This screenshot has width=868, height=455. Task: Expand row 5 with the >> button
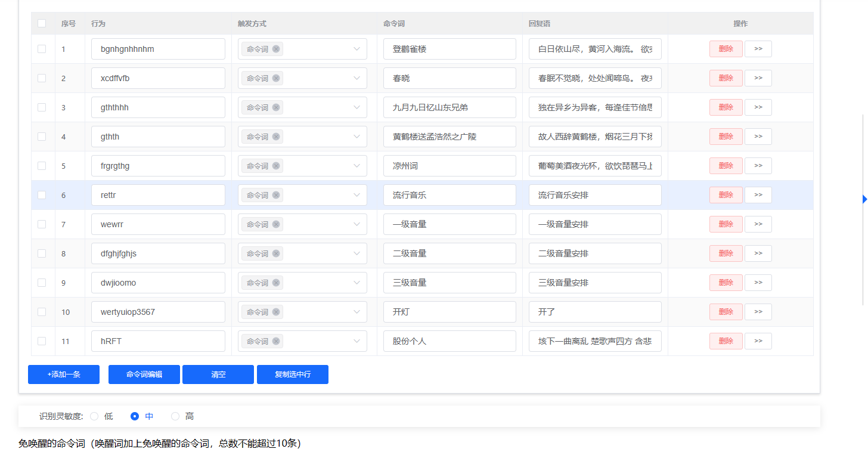click(x=758, y=166)
